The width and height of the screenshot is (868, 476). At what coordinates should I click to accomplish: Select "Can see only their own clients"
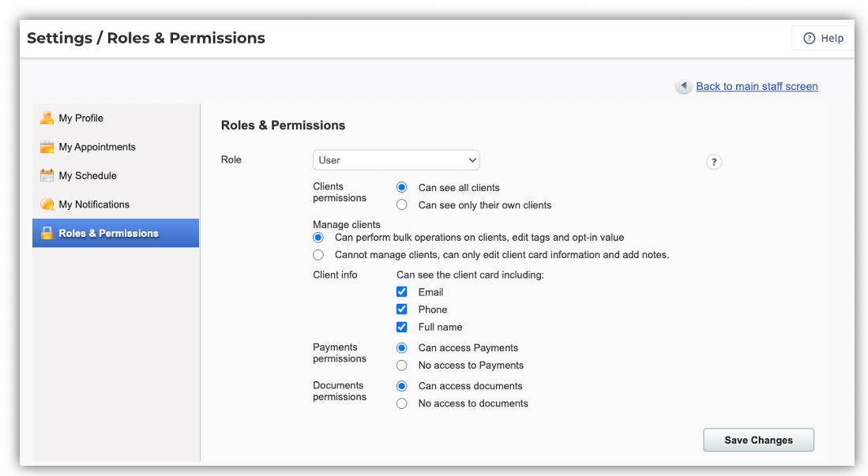click(402, 204)
